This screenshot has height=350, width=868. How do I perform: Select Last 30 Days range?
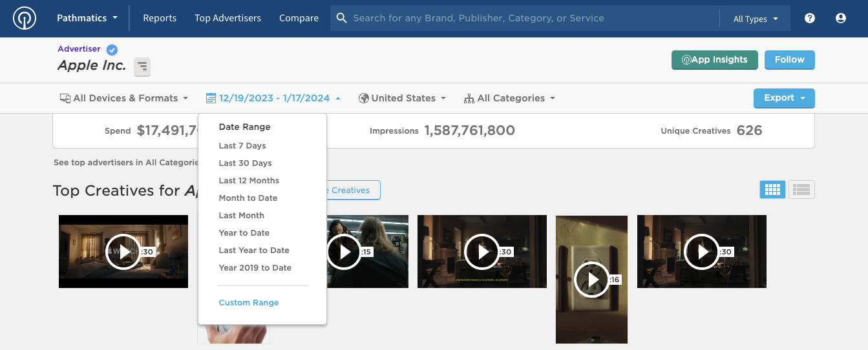(245, 163)
